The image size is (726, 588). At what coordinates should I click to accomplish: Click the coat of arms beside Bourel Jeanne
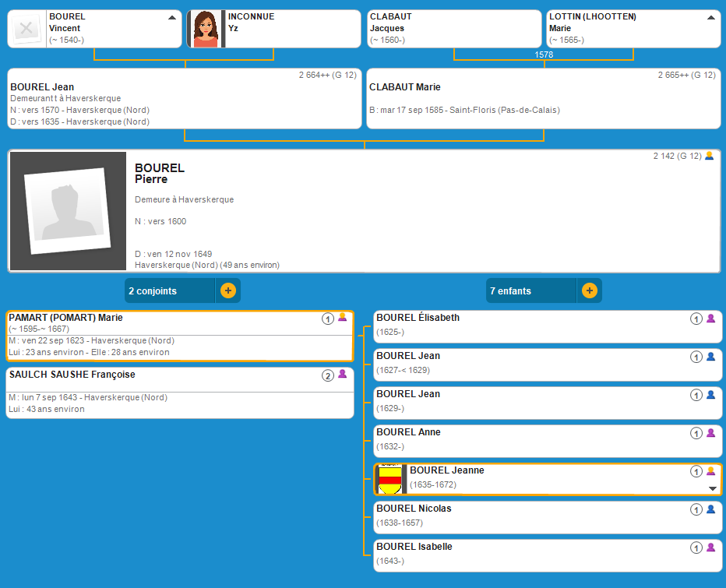(x=389, y=479)
